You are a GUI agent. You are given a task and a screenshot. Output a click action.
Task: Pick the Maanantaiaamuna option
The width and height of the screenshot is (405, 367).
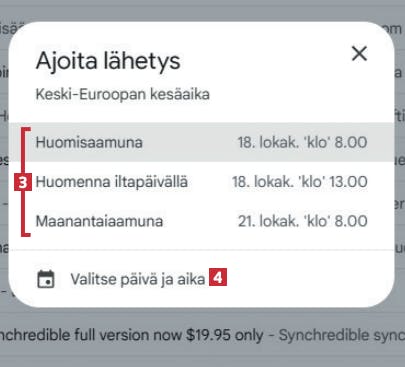201,221
